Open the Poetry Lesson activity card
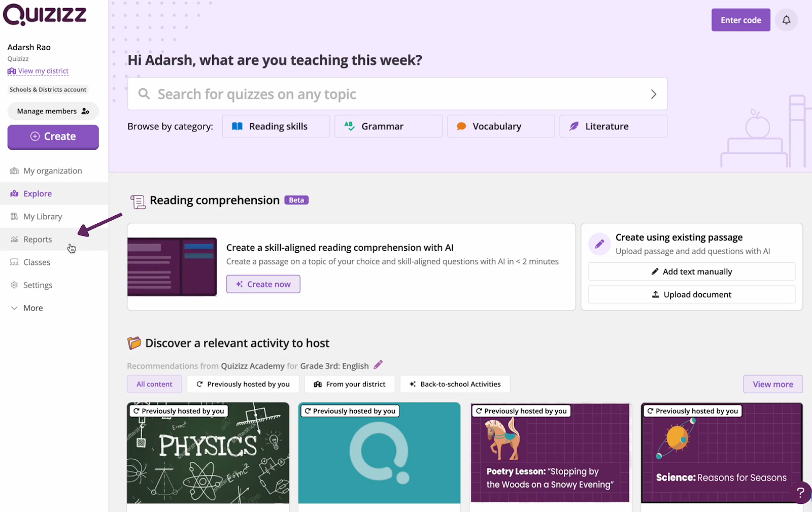Screen dimensions: 812x512 point(551,453)
